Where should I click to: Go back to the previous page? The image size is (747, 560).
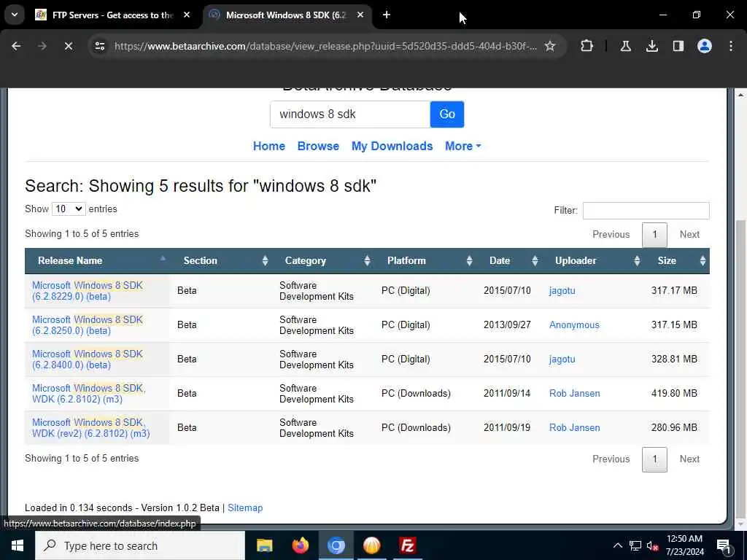[16, 46]
